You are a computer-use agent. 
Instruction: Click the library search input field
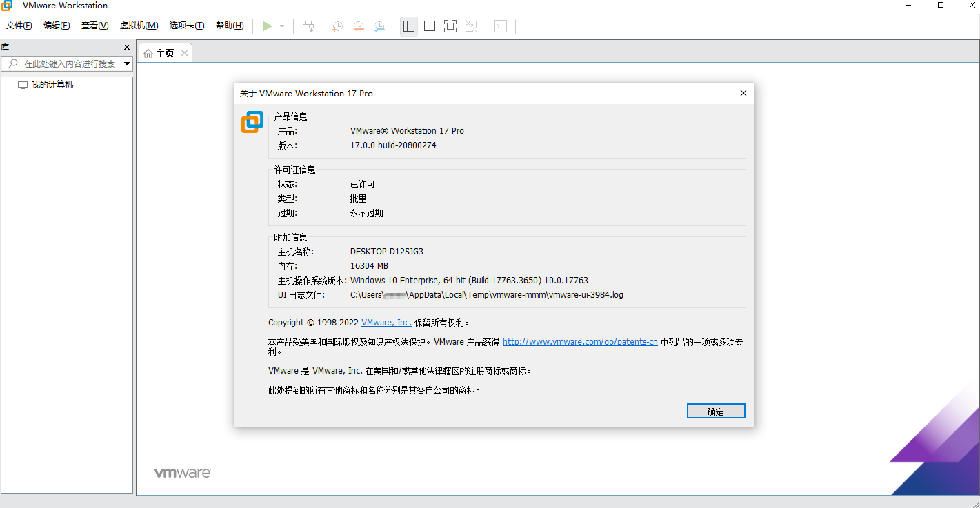[68, 63]
